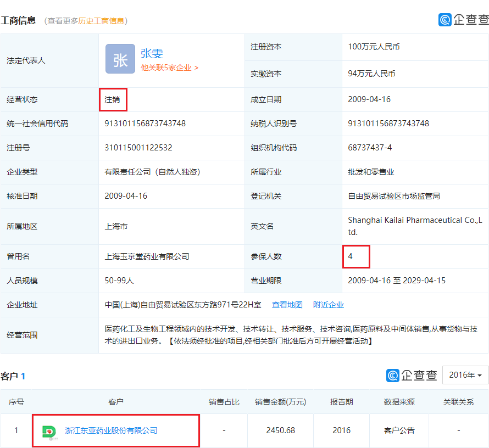Click 所属行业 value 批发和零售业
Image resolution: width=489 pixels, height=448 pixels.
click(371, 172)
